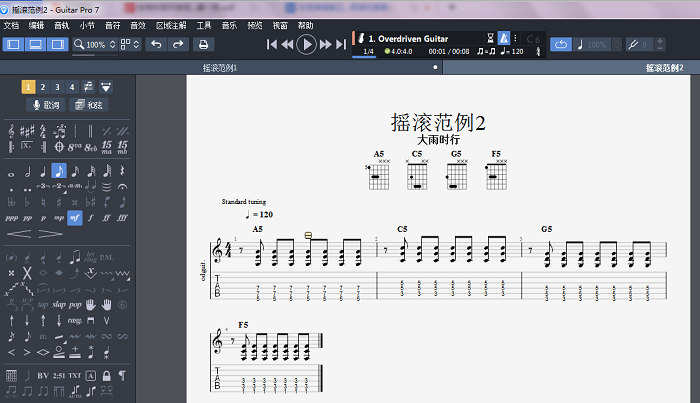Click the crescendo hairpin icon
Viewport: 700px width, 403px height.
pyautogui.click(x=19, y=233)
